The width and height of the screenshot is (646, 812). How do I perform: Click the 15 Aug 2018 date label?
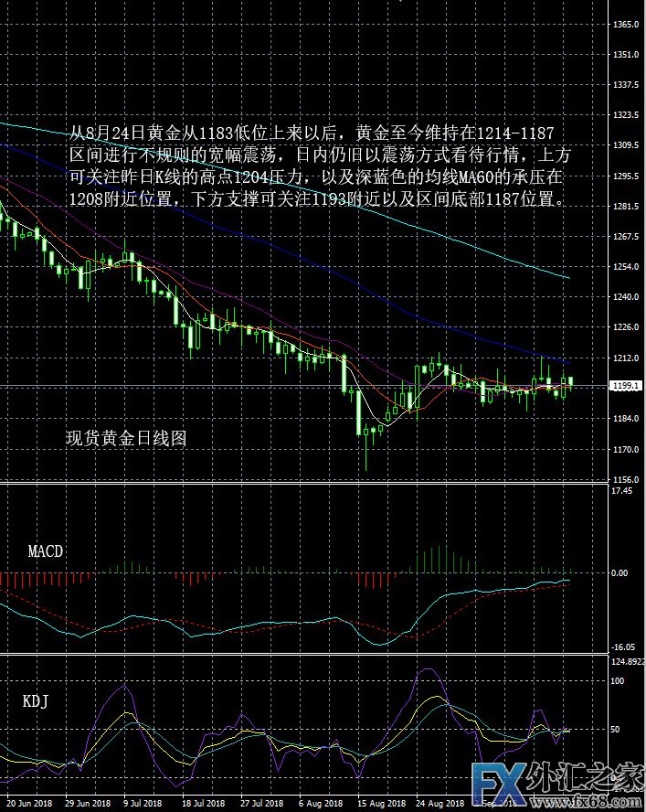381,805
